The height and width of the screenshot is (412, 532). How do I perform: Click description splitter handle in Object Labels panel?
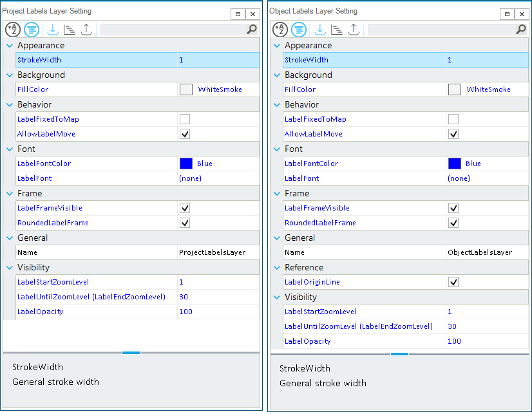399,354
